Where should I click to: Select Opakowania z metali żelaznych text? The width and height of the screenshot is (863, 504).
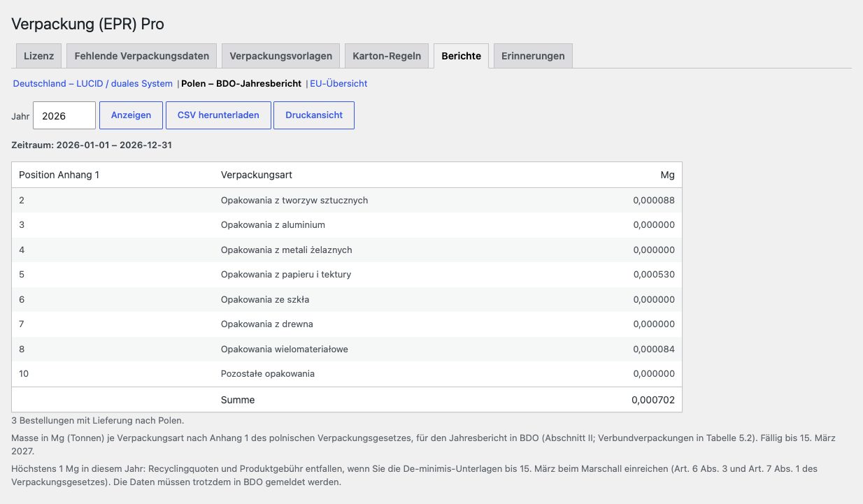[287, 250]
